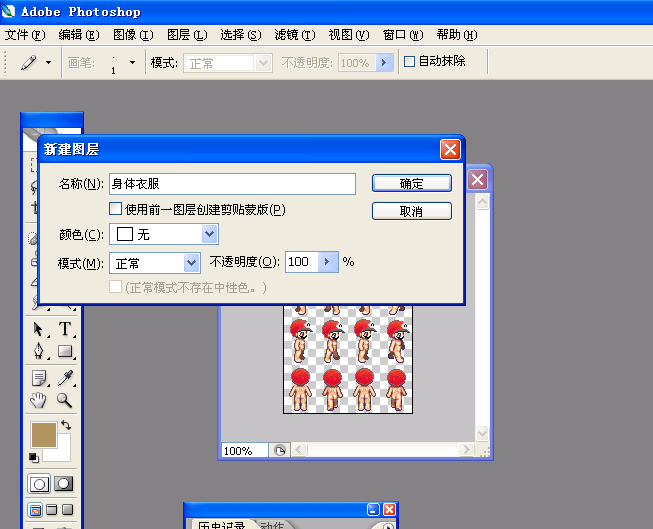The height and width of the screenshot is (529, 653).
Task: Close the document window behind the dialog
Action: pos(477,180)
